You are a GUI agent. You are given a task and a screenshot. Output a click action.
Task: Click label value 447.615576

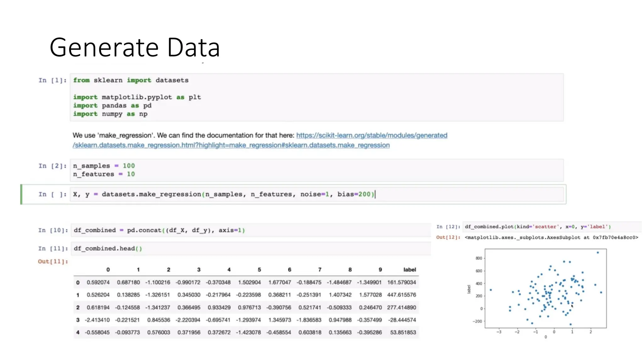[x=402, y=295]
